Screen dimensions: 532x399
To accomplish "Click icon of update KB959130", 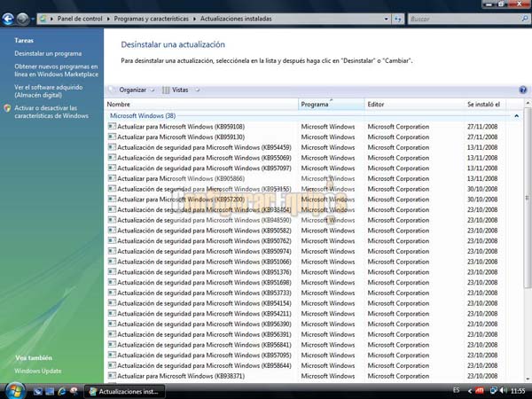I will [112, 137].
